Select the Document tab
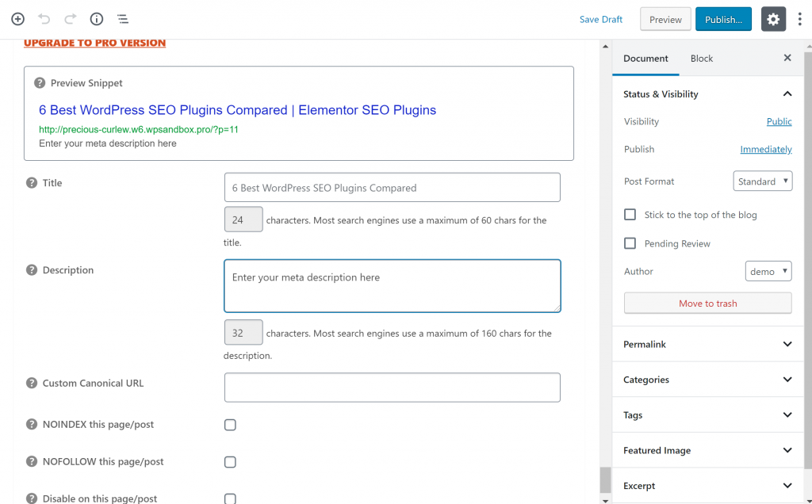The image size is (812, 504). tap(645, 58)
